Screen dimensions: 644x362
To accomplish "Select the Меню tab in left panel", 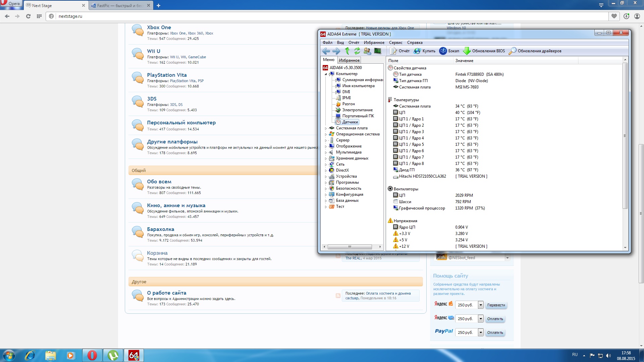I will click(x=329, y=60).
